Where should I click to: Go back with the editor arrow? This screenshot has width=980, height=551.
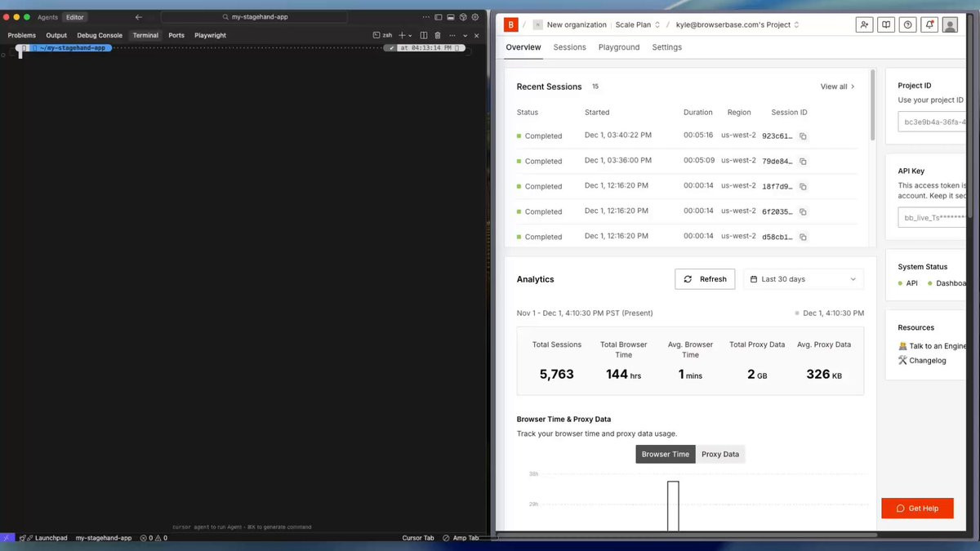point(138,17)
